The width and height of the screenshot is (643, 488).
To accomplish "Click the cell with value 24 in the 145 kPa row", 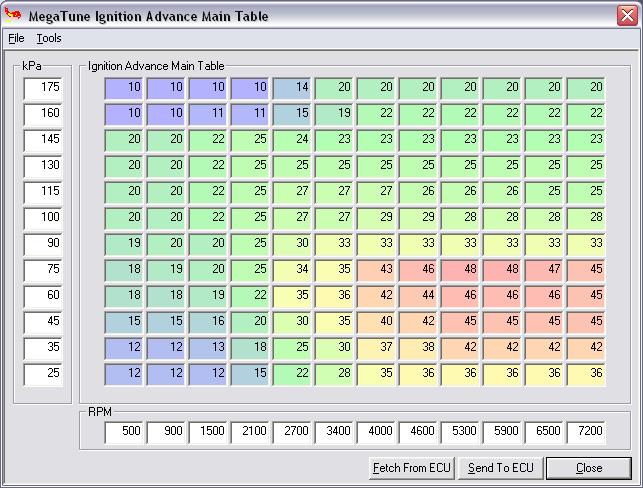I will [292, 140].
